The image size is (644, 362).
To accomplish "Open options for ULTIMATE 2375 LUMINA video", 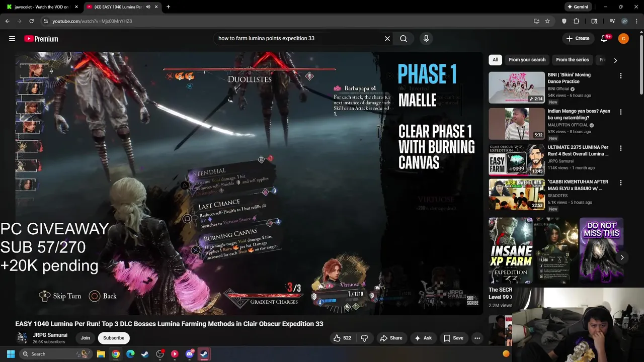I will coord(620,148).
